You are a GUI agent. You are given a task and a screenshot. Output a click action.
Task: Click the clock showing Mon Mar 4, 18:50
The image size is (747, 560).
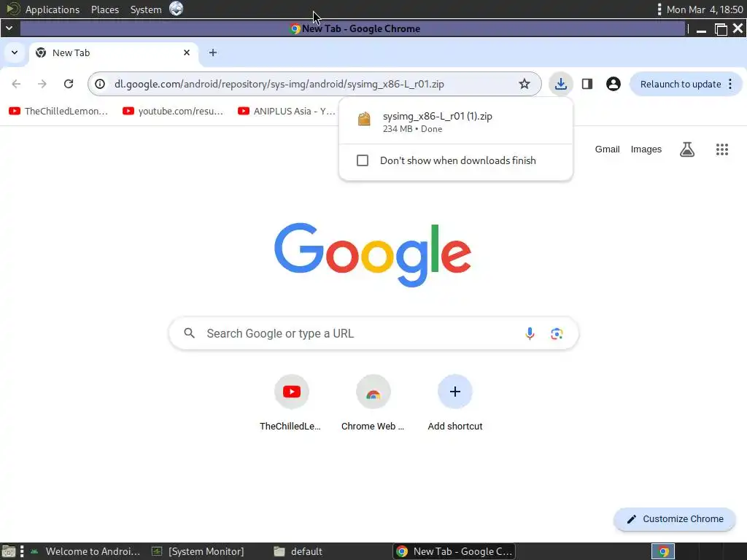(705, 9)
